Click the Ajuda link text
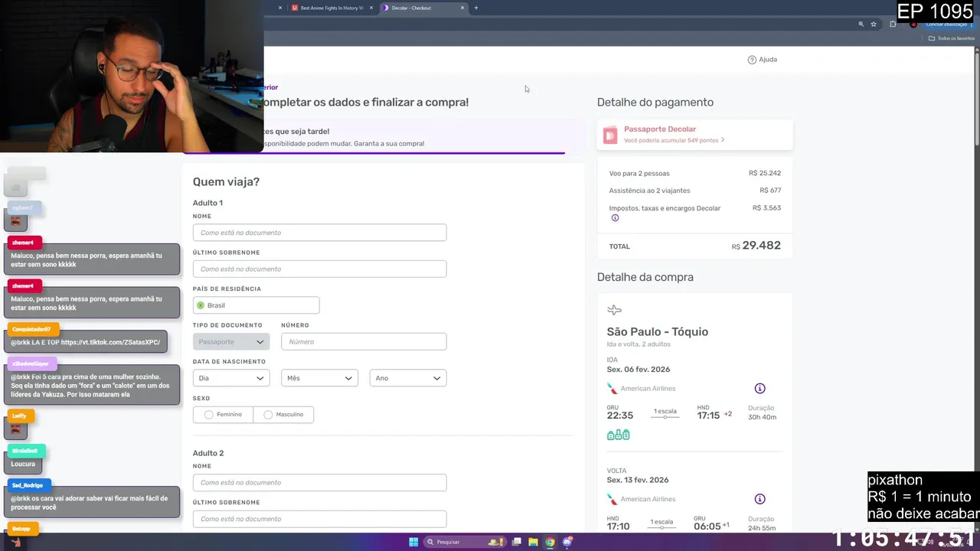 pos(768,60)
